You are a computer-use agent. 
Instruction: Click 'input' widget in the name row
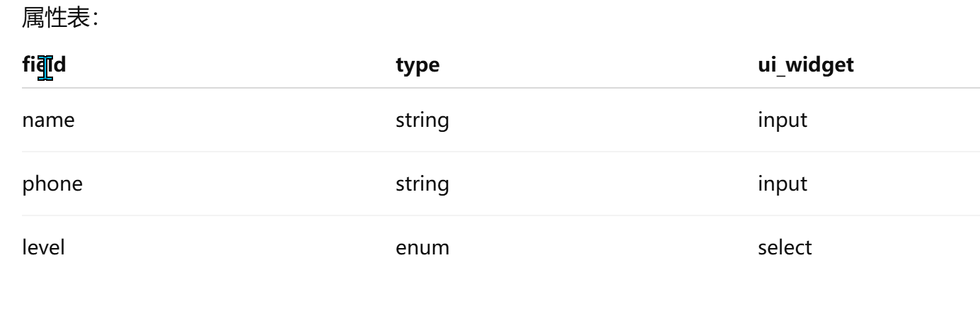point(782,120)
